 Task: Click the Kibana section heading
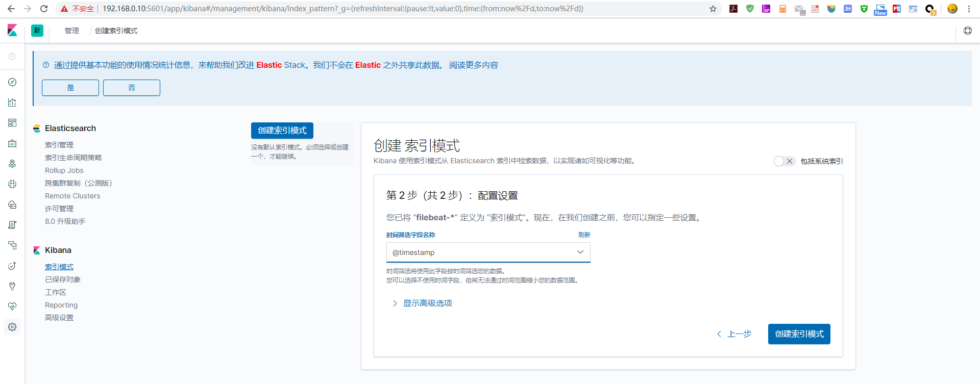58,250
